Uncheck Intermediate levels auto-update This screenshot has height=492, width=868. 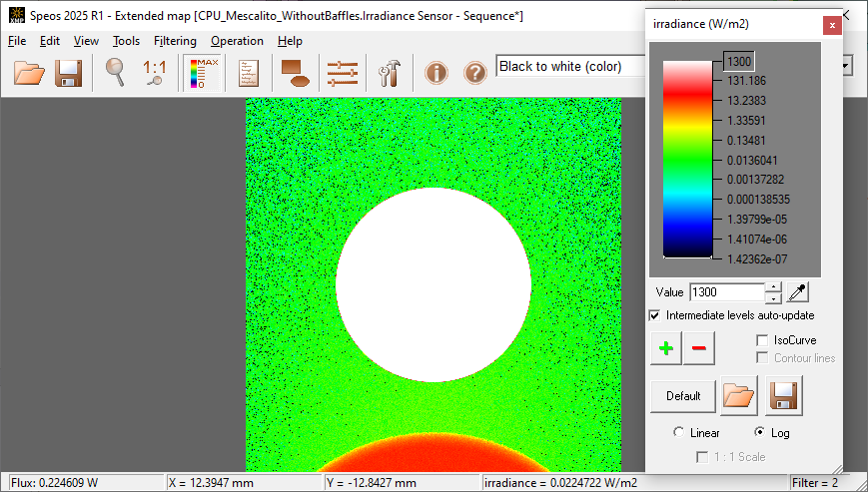(x=655, y=315)
